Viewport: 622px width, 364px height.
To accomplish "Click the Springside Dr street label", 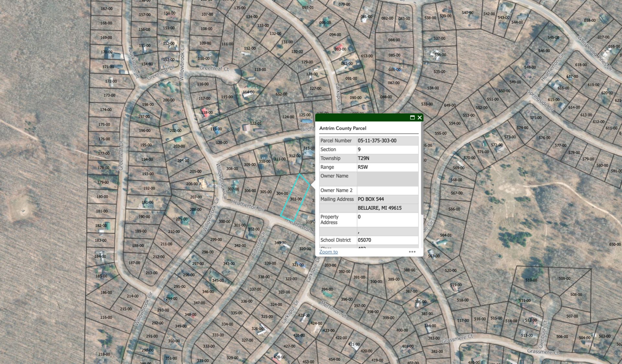I will pyautogui.click(x=540, y=101).
